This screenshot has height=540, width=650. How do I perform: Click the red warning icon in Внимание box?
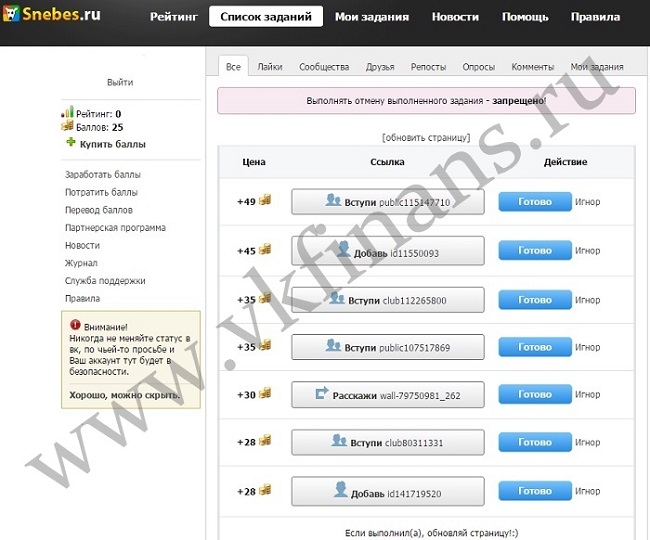[x=75, y=324]
